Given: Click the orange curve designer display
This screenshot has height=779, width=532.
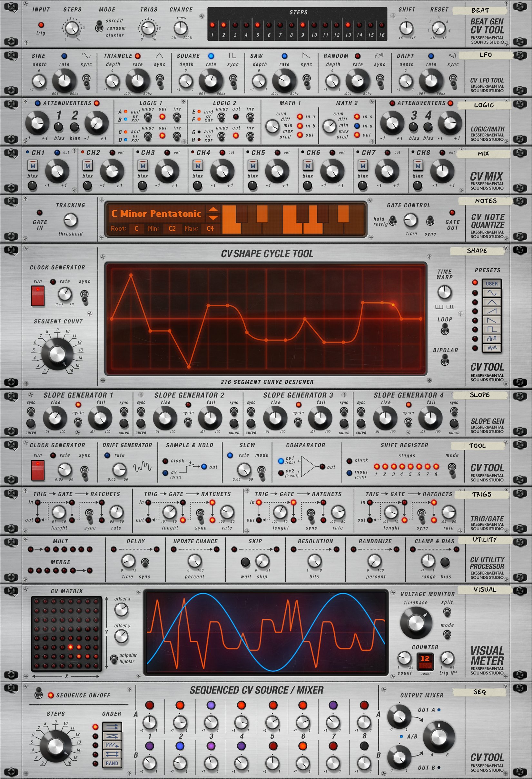Looking at the screenshot, I should (x=266, y=319).
